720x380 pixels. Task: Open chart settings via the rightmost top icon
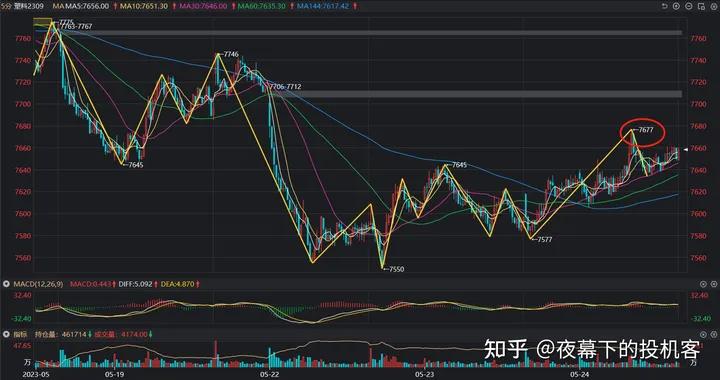pyautogui.click(x=714, y=6)
